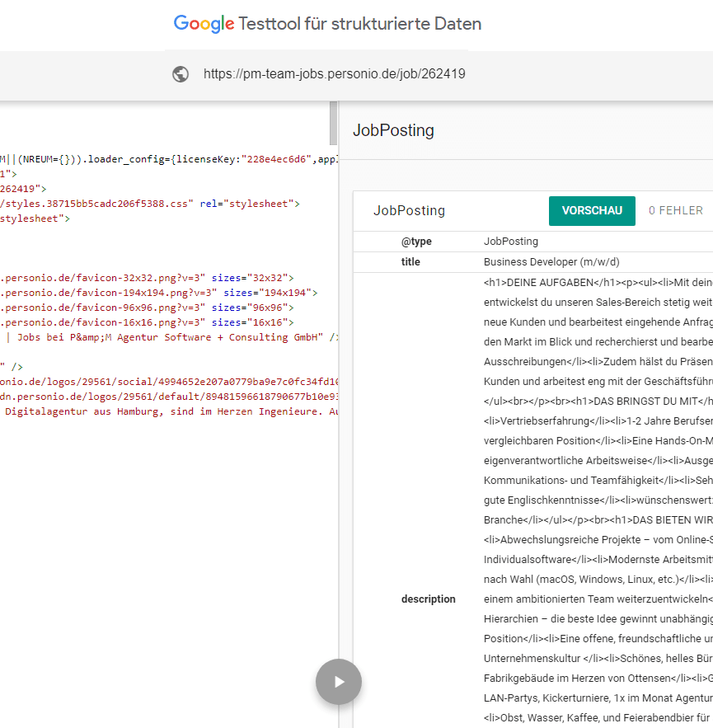This screenshot has height=728, width=713.
Task: Click the "Unternehmenskultur" description line
Action: (598, 659)
